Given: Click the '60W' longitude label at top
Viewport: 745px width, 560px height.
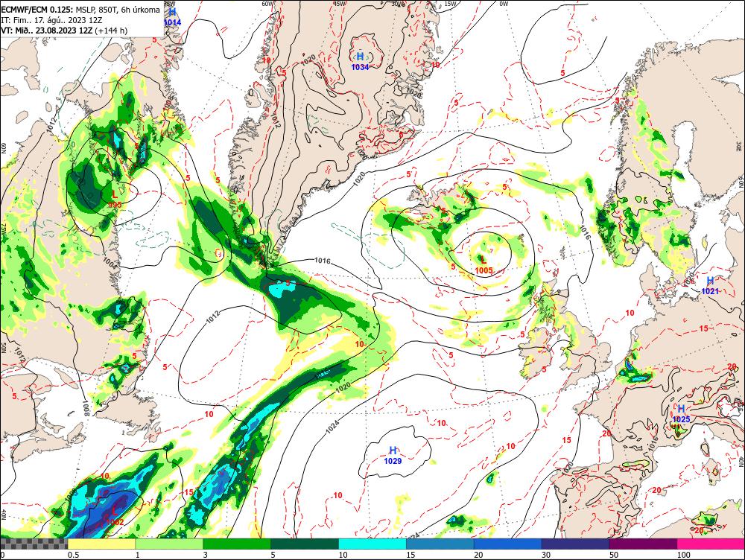Looking at the screenshot, I should (x=268, y=4).
